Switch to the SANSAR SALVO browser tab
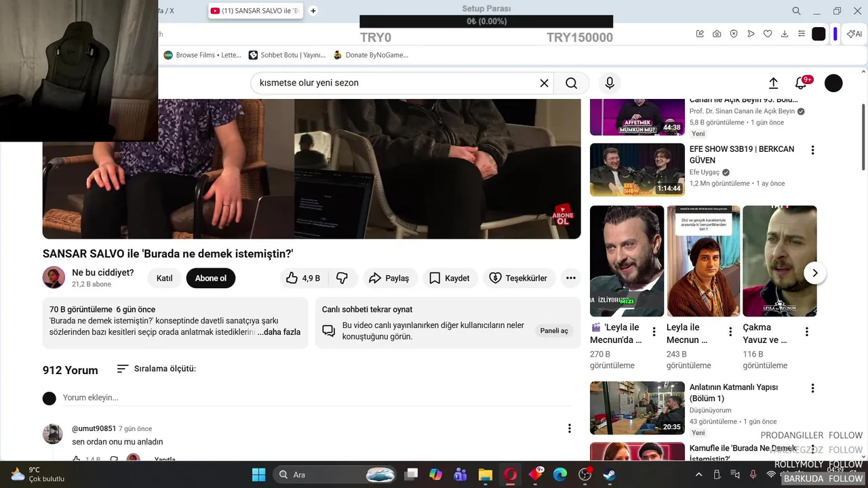 point(256,11)
